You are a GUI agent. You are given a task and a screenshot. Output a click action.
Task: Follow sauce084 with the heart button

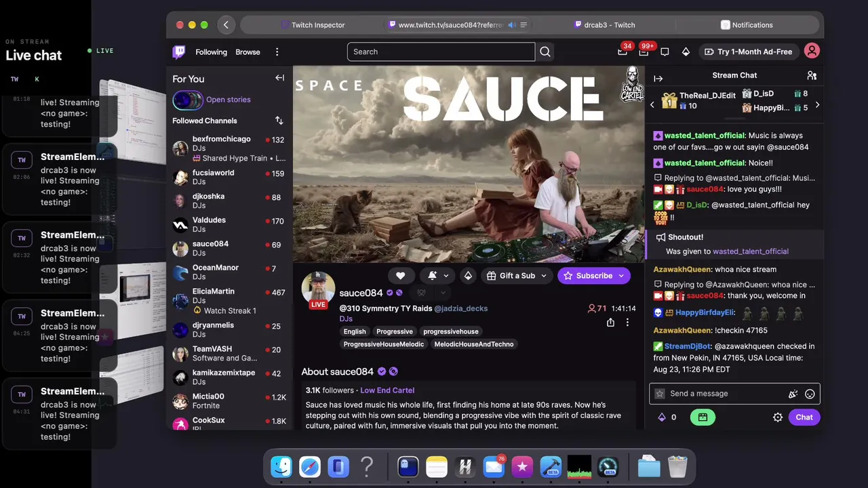[x=400, y=276]
